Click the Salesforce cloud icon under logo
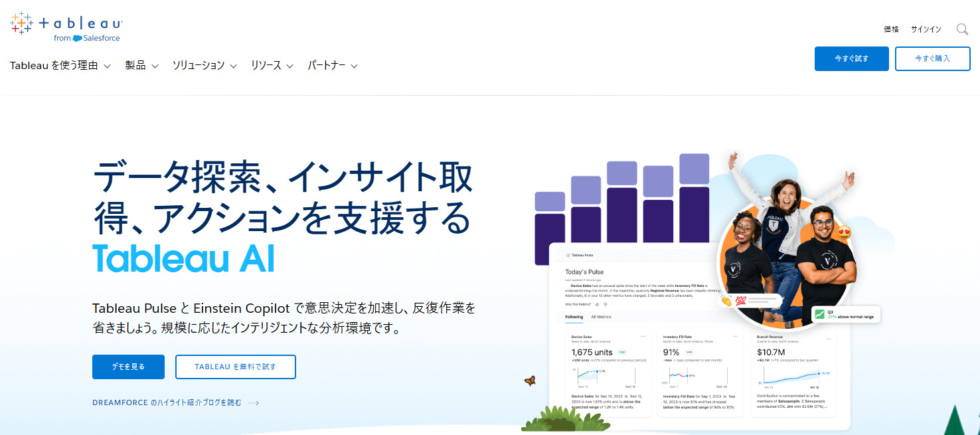This screenshot has width=980, height=435. [x=78, y=39]
